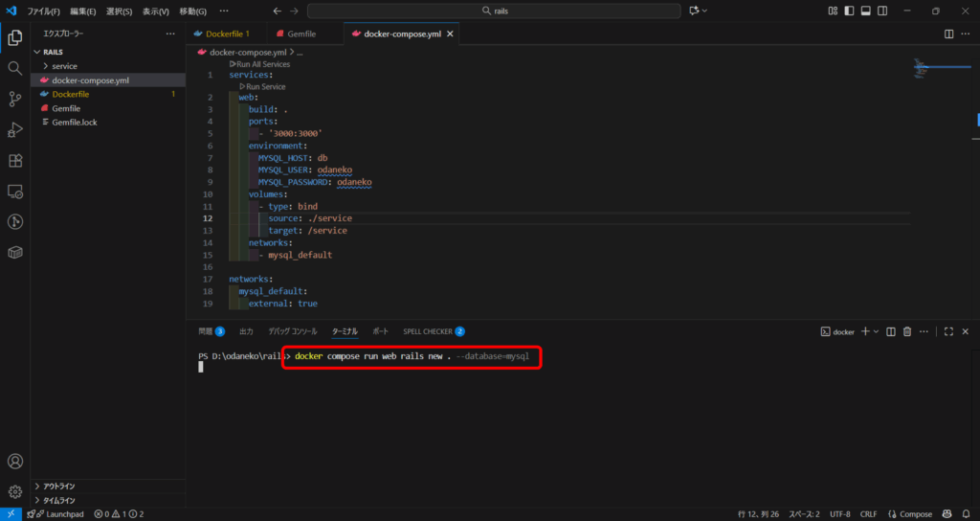Open the Run and Debug view
Screen dimensions: 980x521
coord(14,129)
